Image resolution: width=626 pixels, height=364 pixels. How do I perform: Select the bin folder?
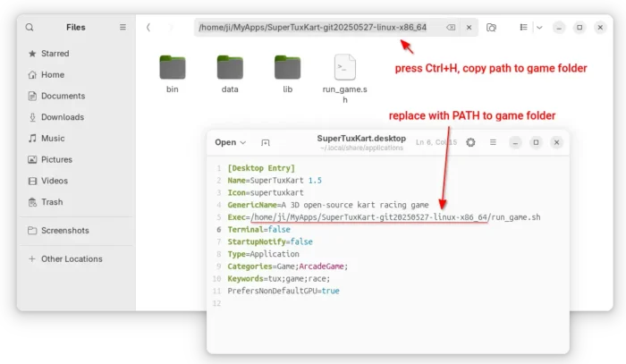(x=173, y=74)
